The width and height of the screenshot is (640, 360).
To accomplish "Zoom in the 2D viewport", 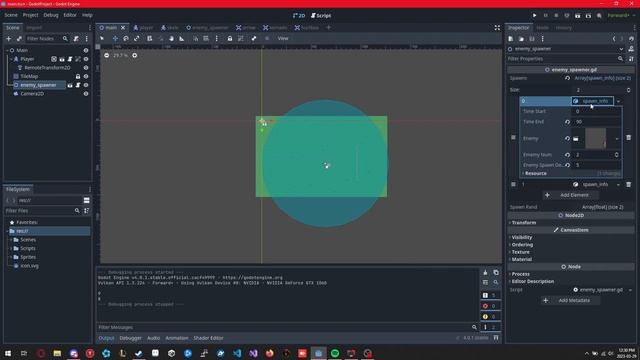I will [135, 55].
